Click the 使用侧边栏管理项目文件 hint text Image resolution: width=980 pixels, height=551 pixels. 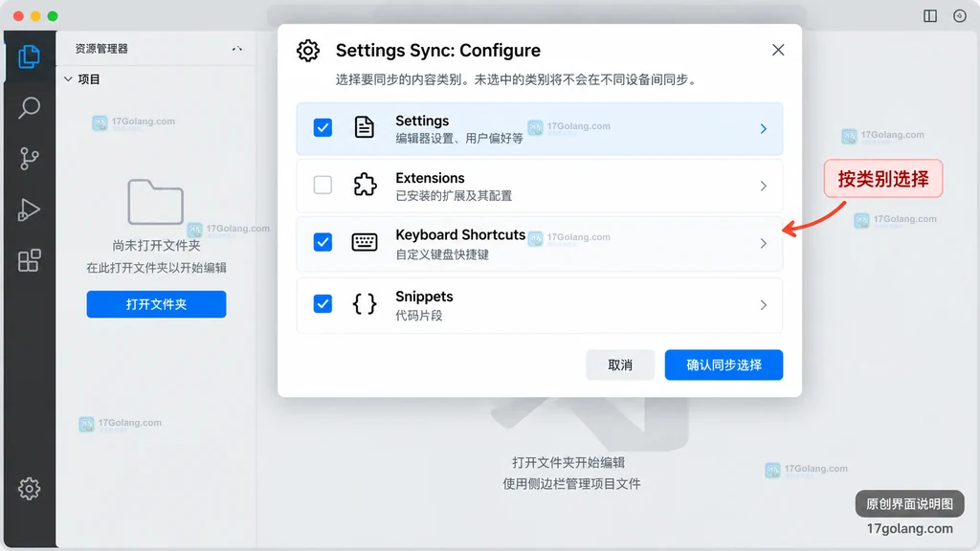(x=571, y=483)
